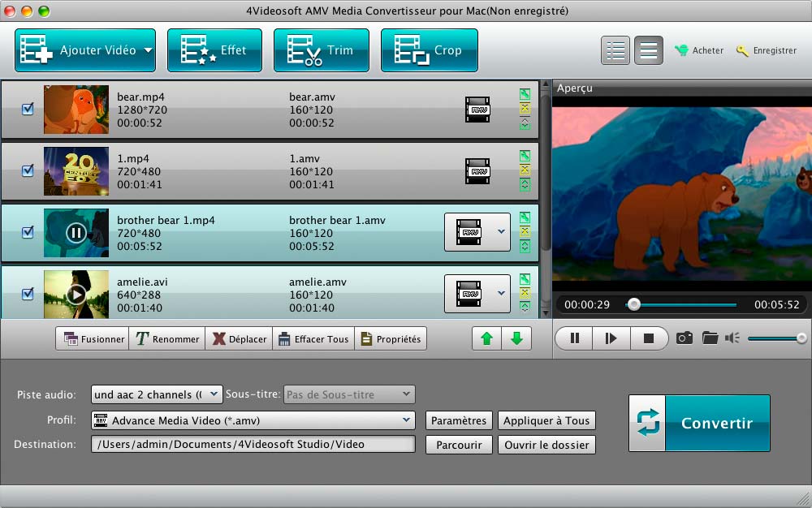Click the preview playback progress slider handle
The width and height of the screenshot is (812, 508).
pos(633,304)
